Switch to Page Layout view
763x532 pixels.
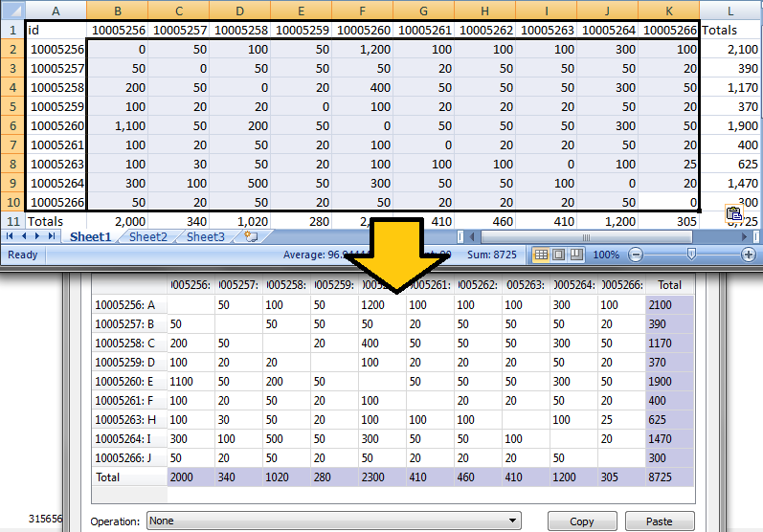(559, 255)
